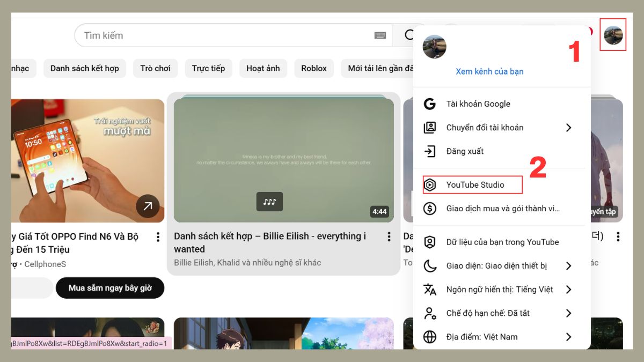This screenshot has width=644, height=362.
Task: Expand the Địa điểm: Việt Nam chevron
Action: pos(568,337)
